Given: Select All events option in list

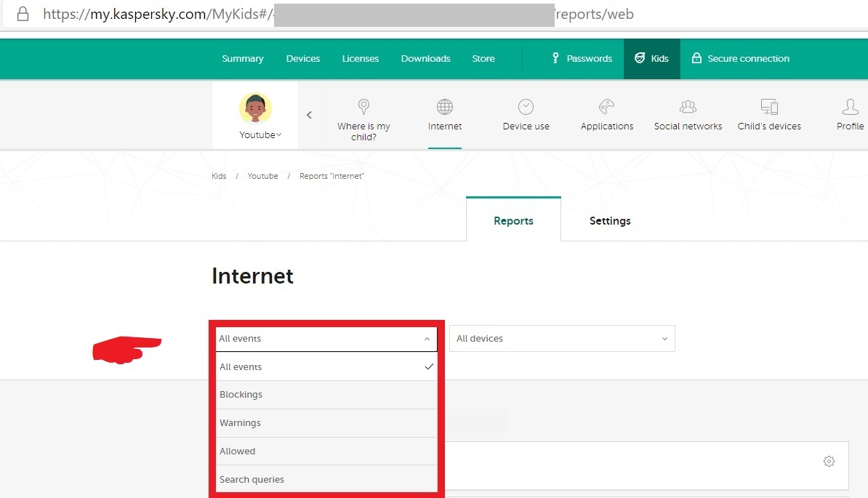Looking at the screenshot, I should click(326, 366).
